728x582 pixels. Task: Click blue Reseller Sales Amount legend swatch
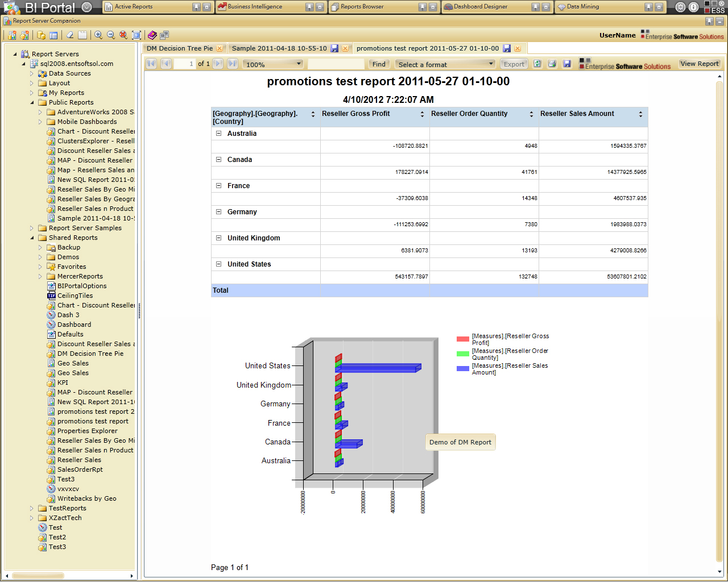coord(463,368)
